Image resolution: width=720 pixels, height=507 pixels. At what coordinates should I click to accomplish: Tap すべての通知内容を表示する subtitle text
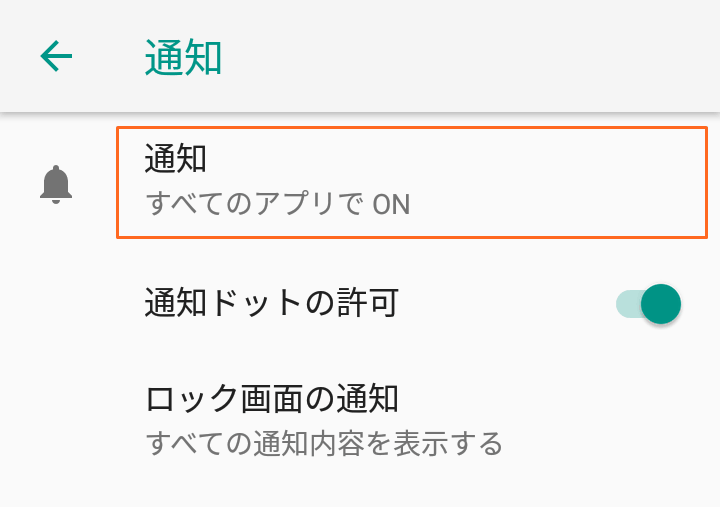pos(324,444)
